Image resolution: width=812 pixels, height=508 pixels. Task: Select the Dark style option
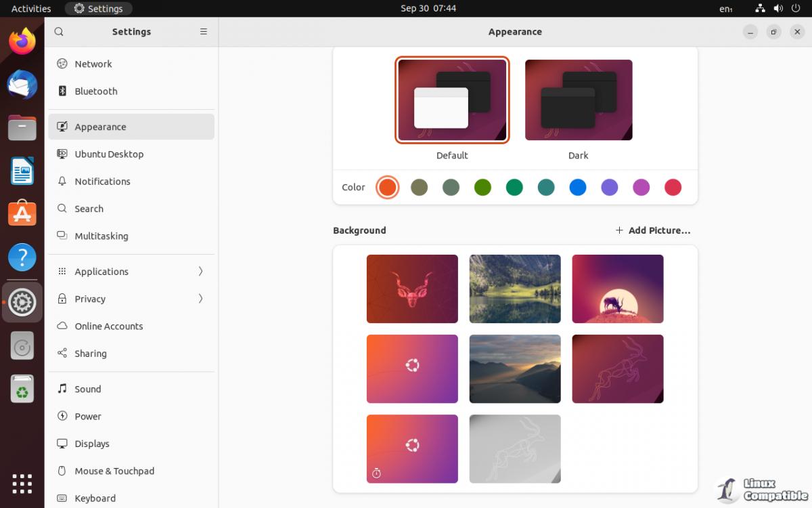tap(579, 100)
